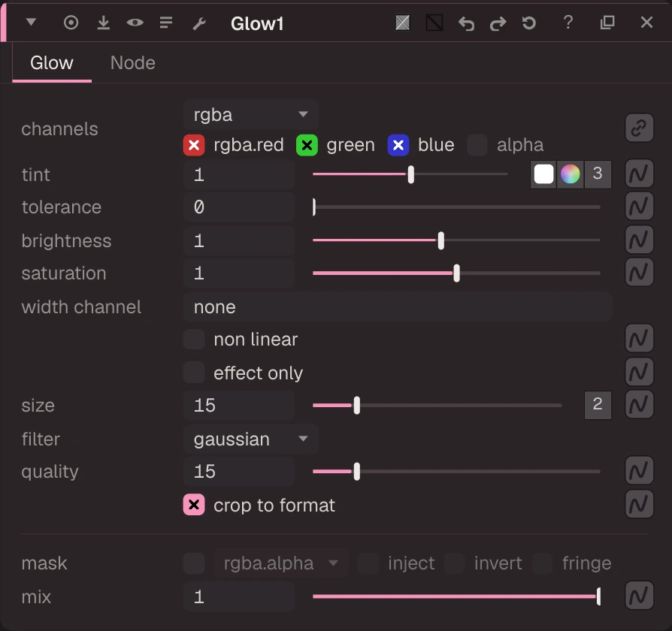Click the quality slider handle
Image resolution: width=672 pixels, height=631 pixels.
click(x=357, y=472)
